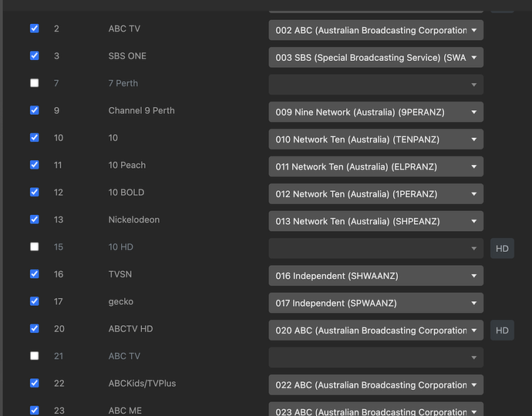This screenshot has width=532, height=416.
Task: Disable the 10 Peach checkbox
Action: (34, 165)
